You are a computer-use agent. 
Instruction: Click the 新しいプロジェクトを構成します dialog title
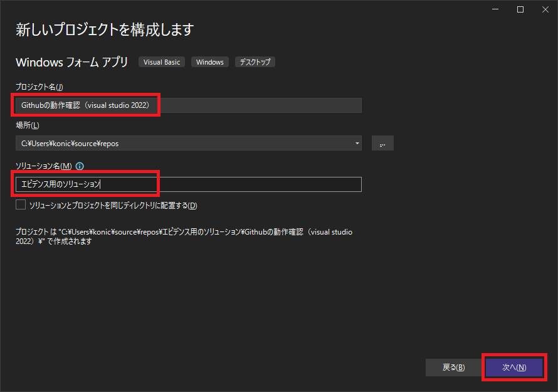click(x=103, y=29)
